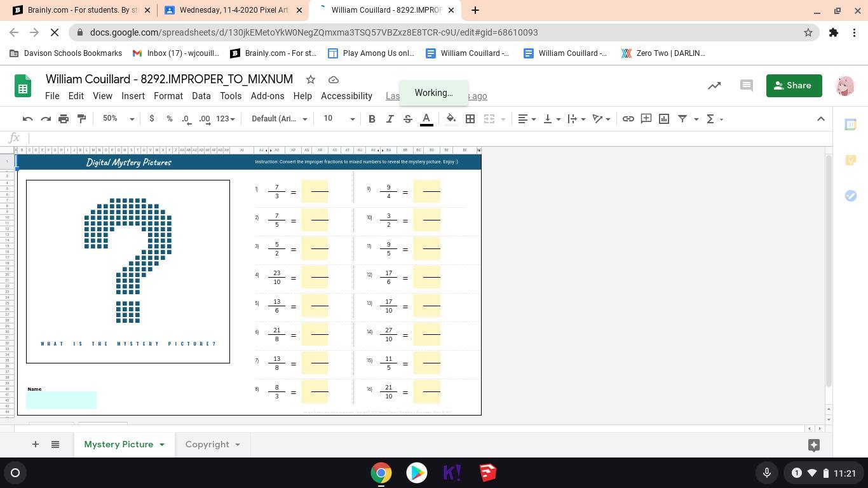
Task: Open the Format menu
Action: (168, 96)
